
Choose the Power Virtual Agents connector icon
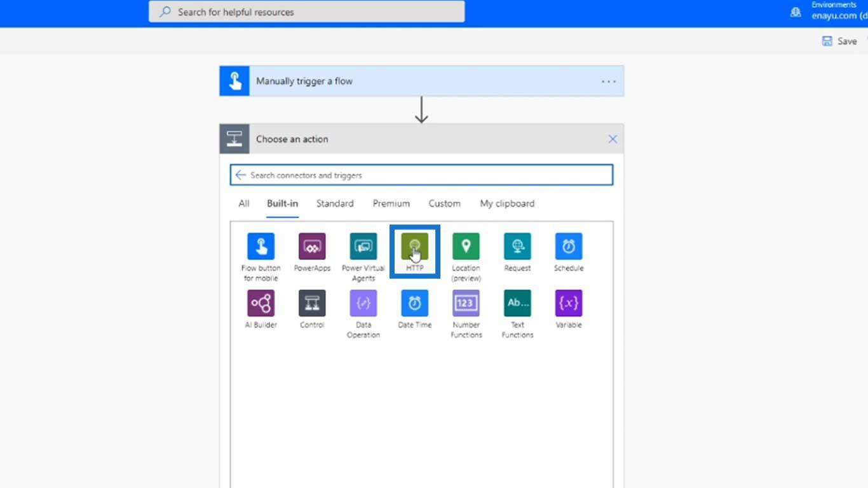(x=363, y=247)
